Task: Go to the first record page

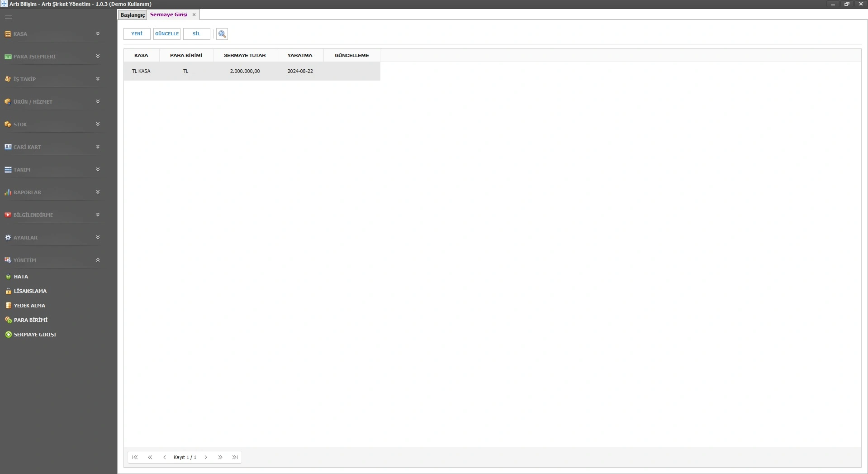Action: click(135, 457)
